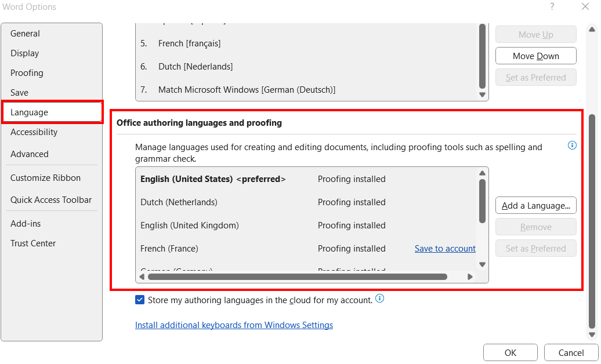Click down arrow of display language list scrollbar
The image size is (601, 364).
click(x=483, y=94)
